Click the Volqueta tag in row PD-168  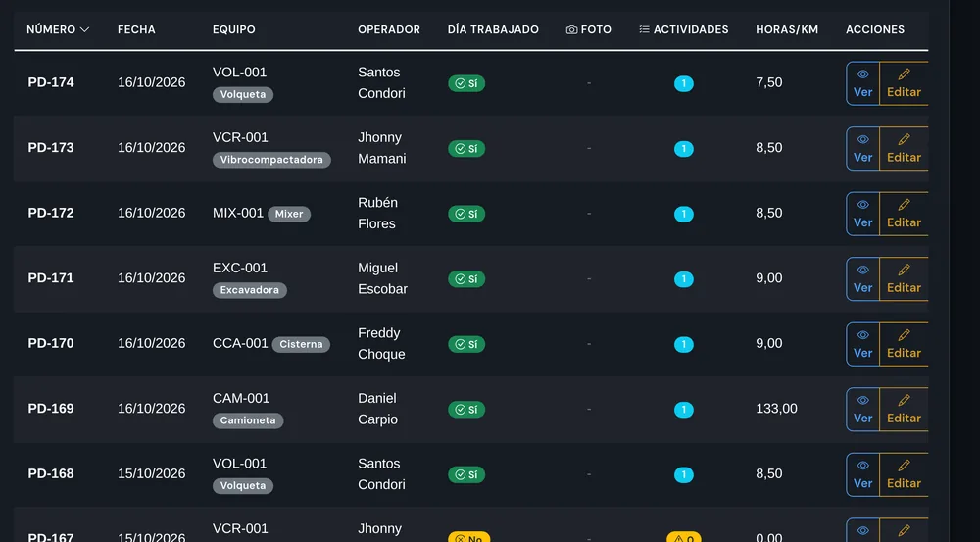[242, 486]
